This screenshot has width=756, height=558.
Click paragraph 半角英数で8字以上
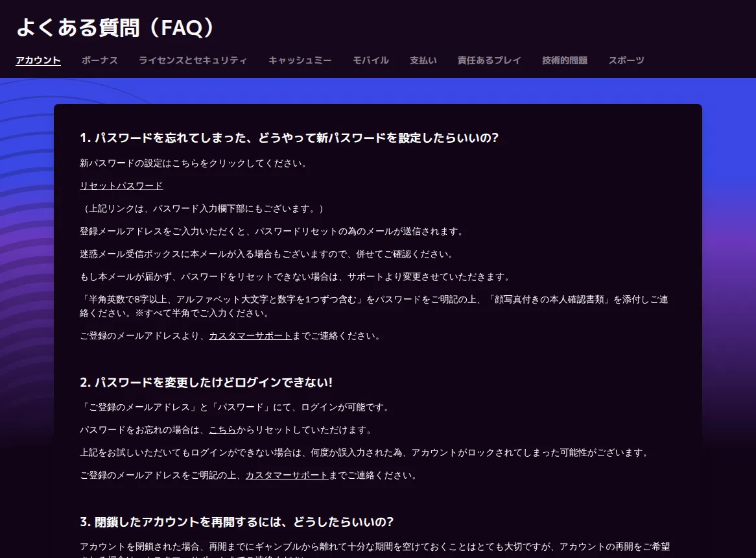tap(374, 306)
